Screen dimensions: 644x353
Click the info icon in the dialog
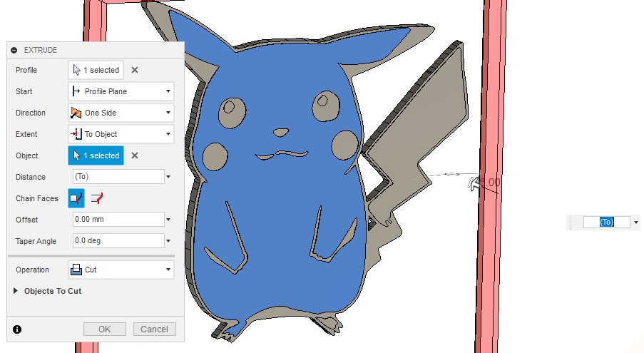click(17, 329)
